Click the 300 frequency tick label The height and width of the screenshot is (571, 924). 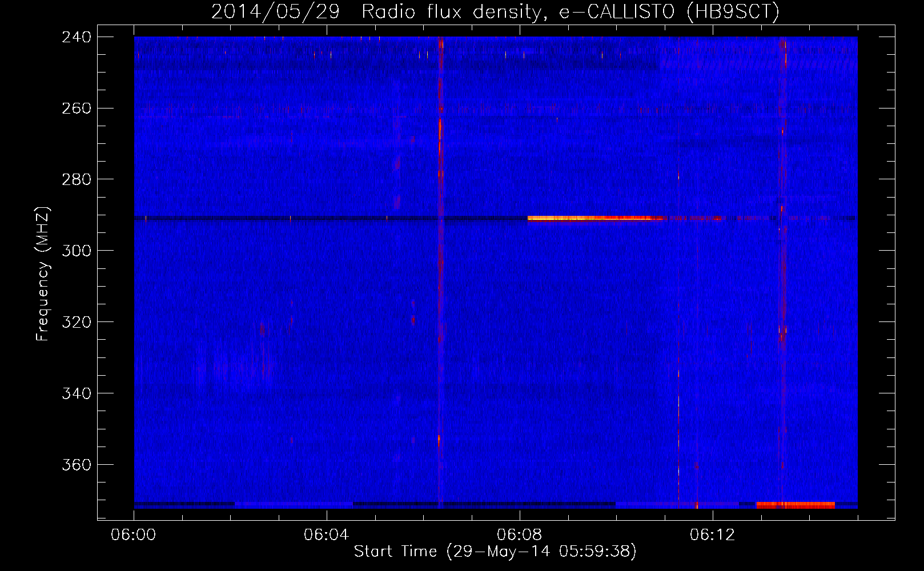[77, 251]
